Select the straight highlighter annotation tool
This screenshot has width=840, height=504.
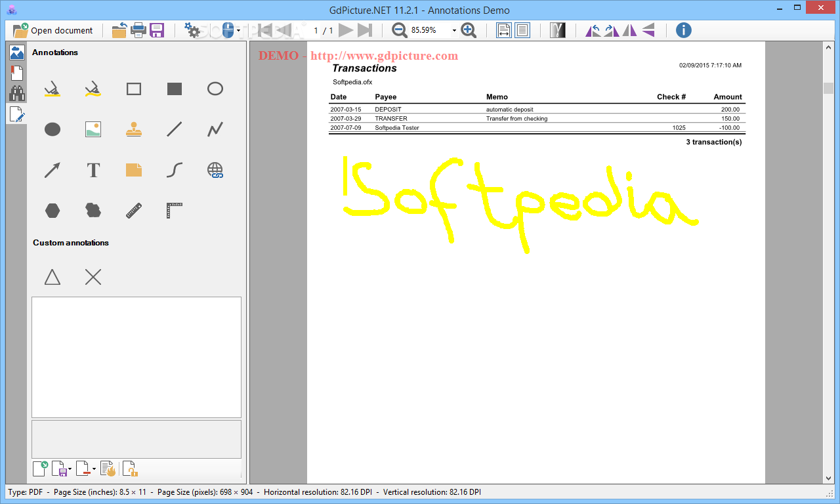[x=52, y=89]
